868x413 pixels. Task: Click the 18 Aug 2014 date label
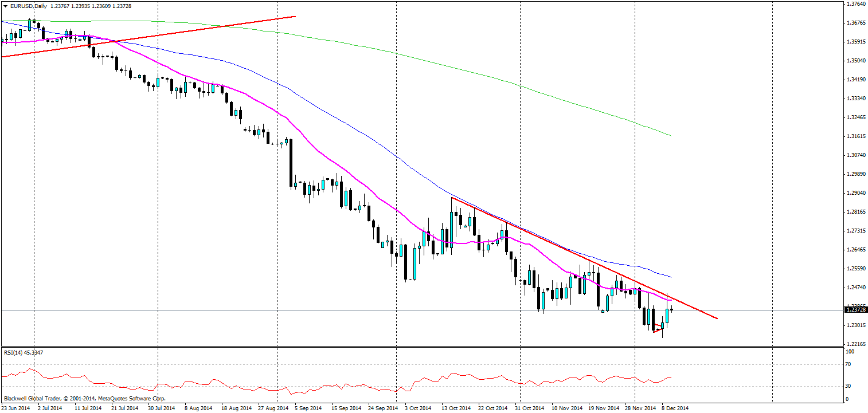(x=236, y=408)
